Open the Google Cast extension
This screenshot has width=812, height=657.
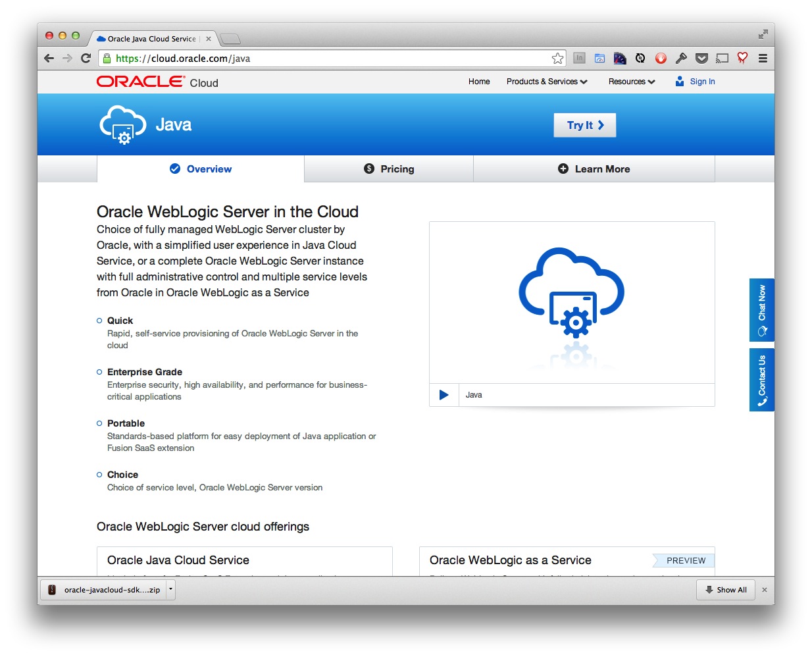point(722,59)
